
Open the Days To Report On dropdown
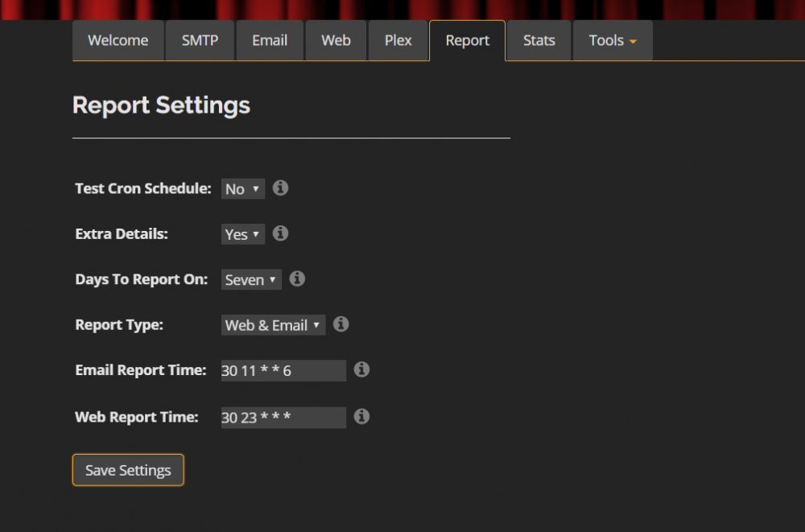[x=251, y=280]
